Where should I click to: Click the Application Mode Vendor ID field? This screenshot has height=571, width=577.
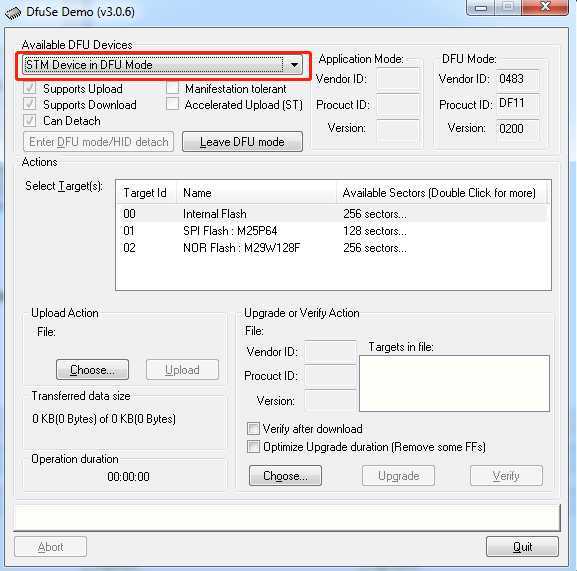coord(398,79)
